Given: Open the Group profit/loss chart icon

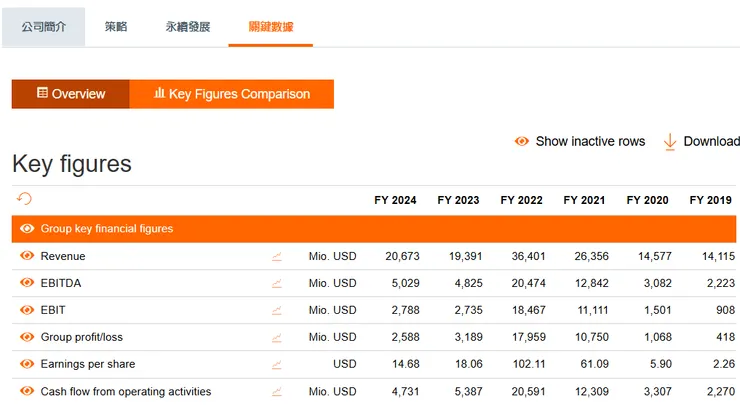Looking at the screenshot, I should click(x=277, y=337).
